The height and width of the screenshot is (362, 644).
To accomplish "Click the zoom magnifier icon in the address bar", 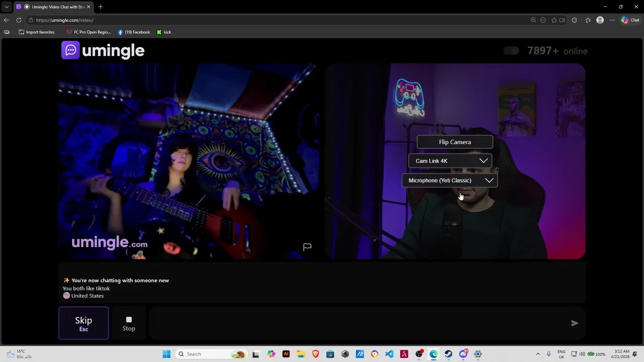I will pos(533,20).
